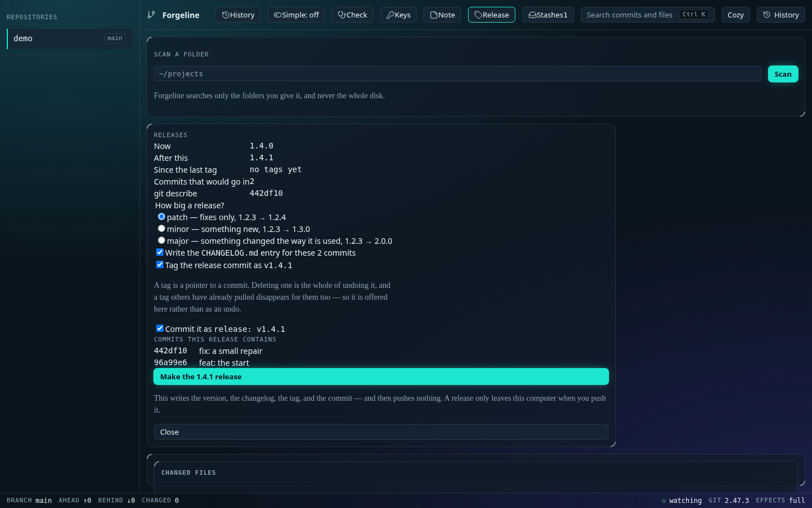
Task: Click the BEHIND ↓0 status entry
Action: click(x=117, y=501)
